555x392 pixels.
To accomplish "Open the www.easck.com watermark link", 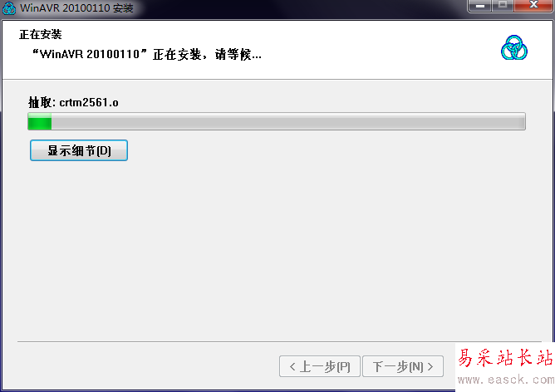I will pos(506,380).
